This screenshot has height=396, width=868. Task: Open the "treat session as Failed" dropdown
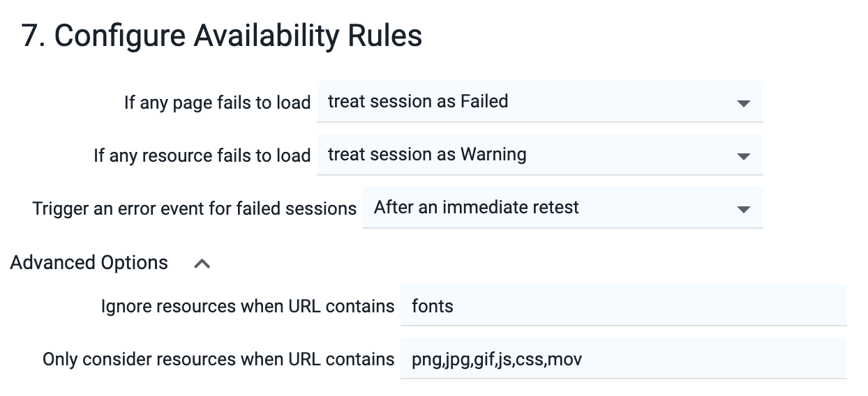tap(540, 102)
